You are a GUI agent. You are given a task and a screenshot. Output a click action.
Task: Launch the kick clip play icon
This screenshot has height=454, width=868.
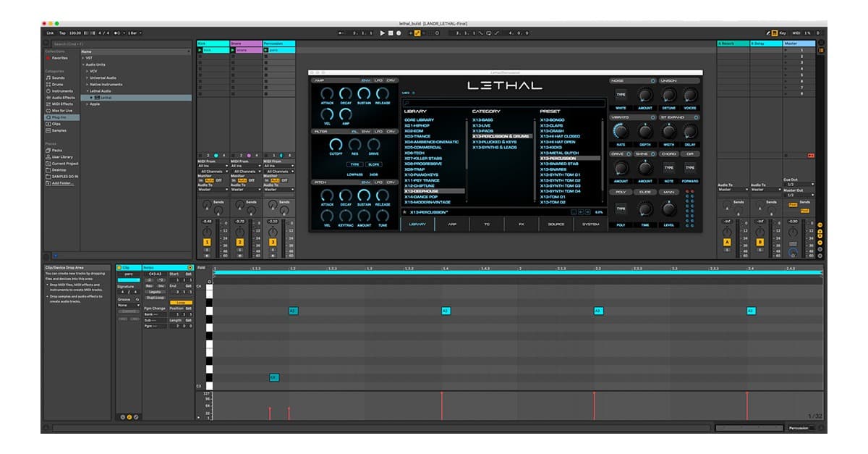pos(200,51)
